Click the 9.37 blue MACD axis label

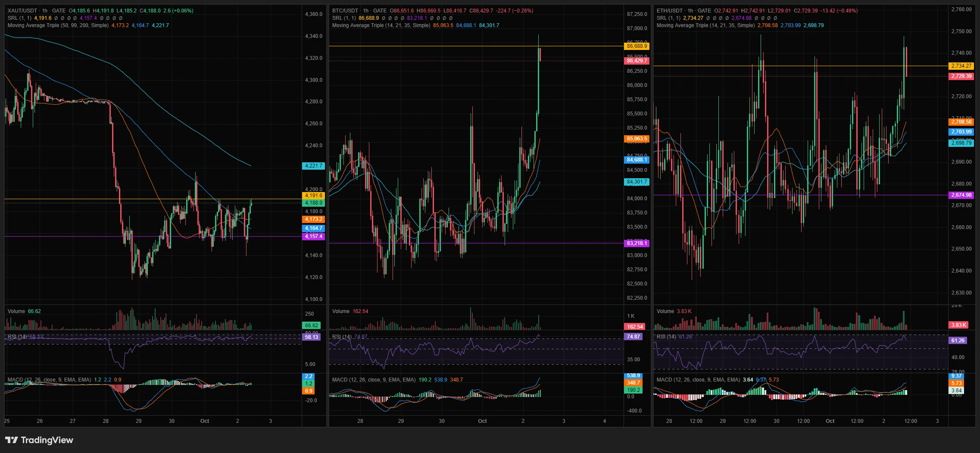tap(956, 376)
